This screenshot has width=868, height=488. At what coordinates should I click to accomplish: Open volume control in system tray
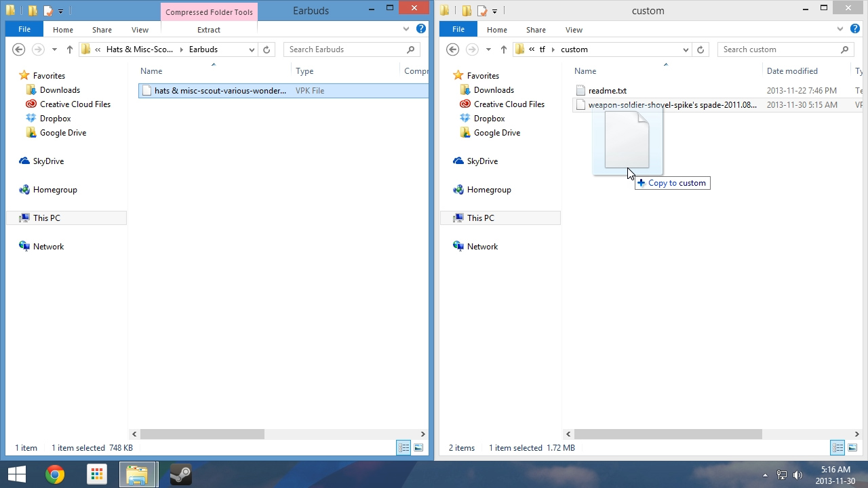[x=798, y=475]
